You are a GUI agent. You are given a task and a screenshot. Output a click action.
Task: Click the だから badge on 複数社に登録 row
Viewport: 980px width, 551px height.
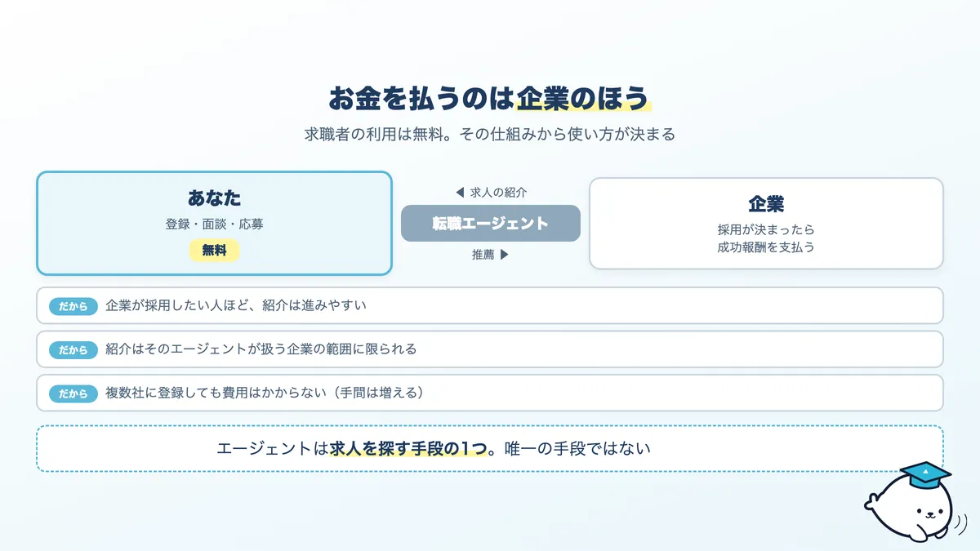[x=73, y=393]
